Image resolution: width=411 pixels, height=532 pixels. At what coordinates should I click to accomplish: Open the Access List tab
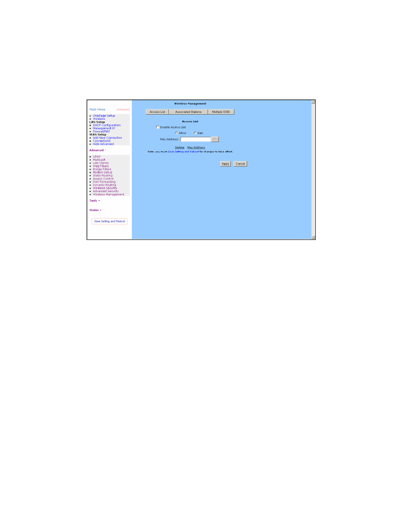157,112
